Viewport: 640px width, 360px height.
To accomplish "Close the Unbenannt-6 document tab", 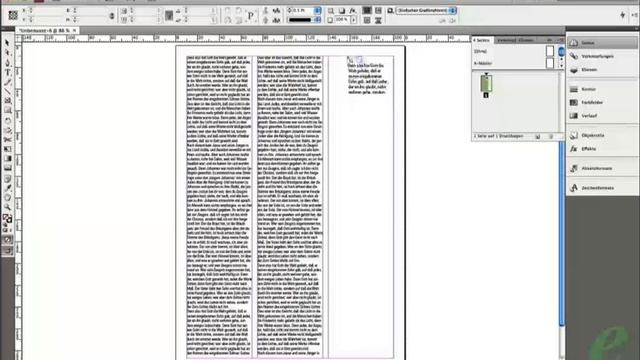I will (x=74, y=31).
